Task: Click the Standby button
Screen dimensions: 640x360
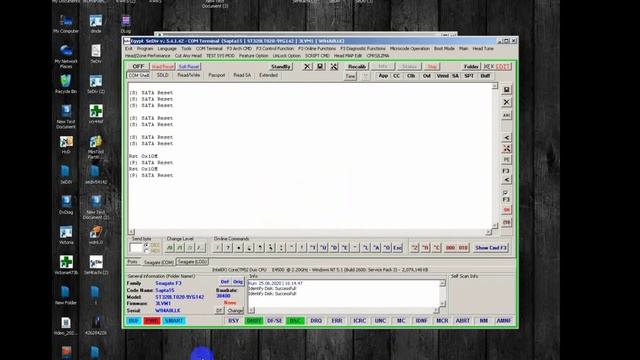Action: [281, 66]
